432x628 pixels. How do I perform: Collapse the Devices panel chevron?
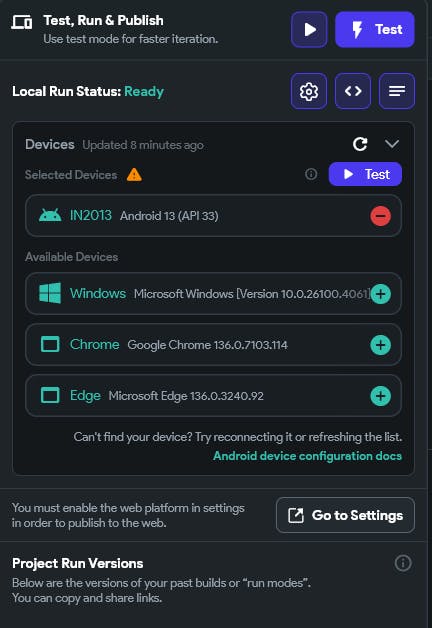[x=392, y=144]
